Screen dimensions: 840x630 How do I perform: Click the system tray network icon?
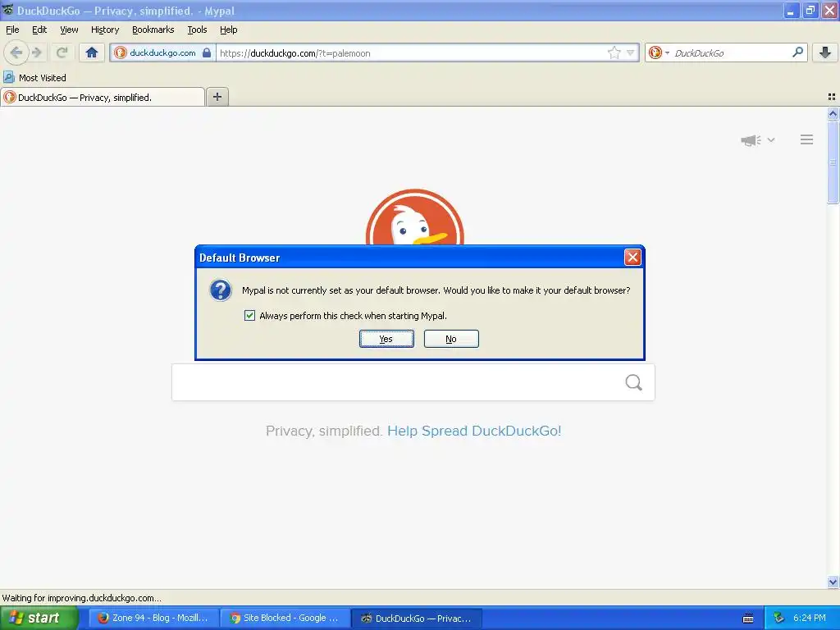click(778, 619)
